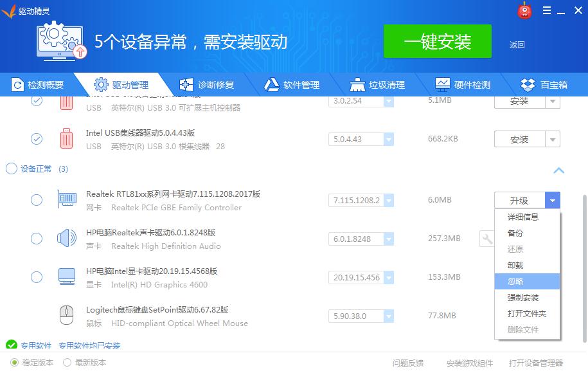Image resolution: width=588 pixels, height=373 pixels.
Task: Click the 检测概要 refresh icon
Action: (x=17, y=85)
